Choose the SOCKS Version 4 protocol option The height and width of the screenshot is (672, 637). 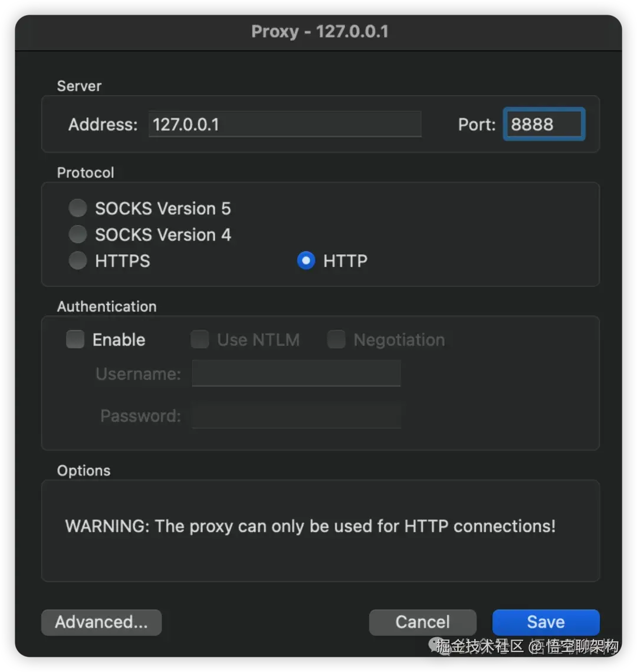tap(78, 235)
